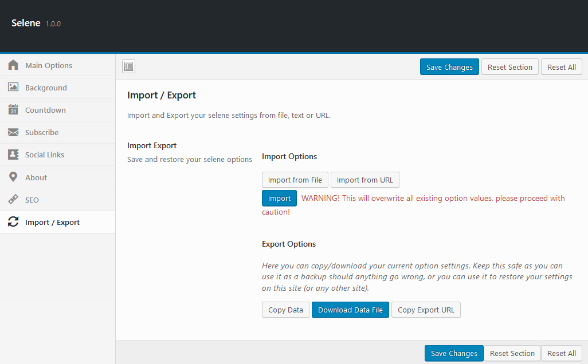Choose Import from File

coord(295,180)
